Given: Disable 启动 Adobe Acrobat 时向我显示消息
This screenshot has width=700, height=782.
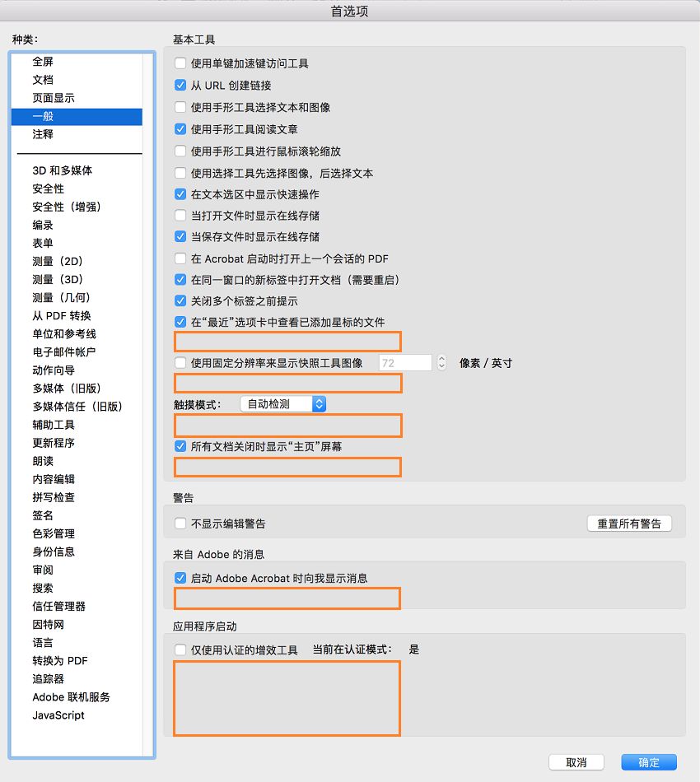Looking at the screenshot, I should point(180,578).
